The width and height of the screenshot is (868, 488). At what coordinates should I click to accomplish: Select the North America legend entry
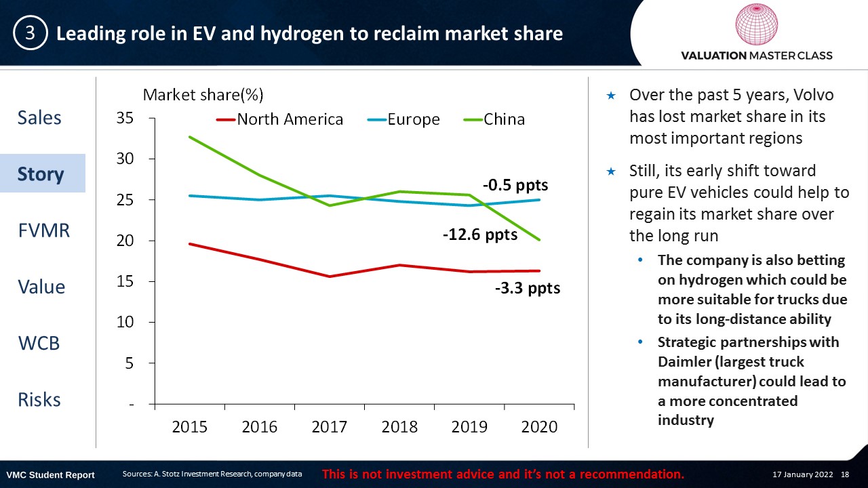tap(279, 120)
